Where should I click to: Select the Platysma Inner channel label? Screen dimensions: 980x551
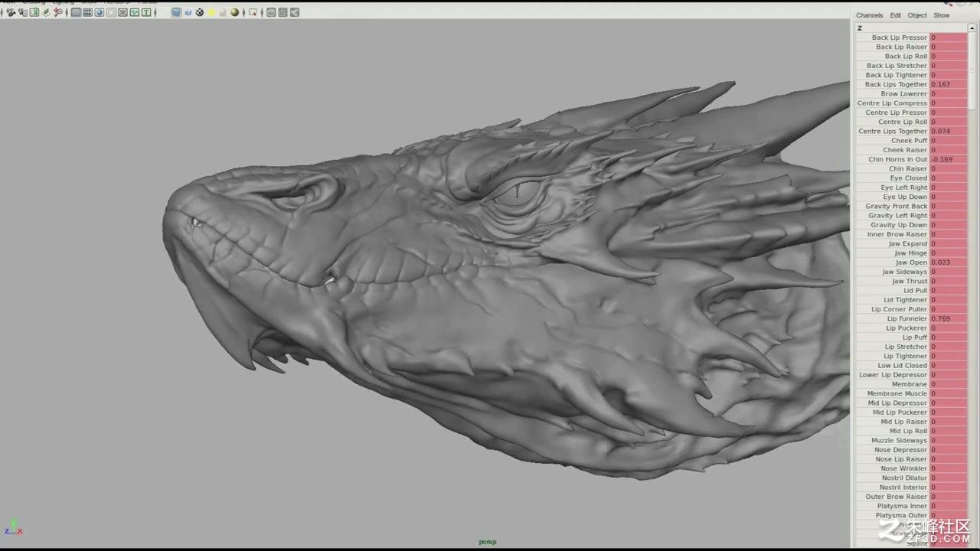902,506
